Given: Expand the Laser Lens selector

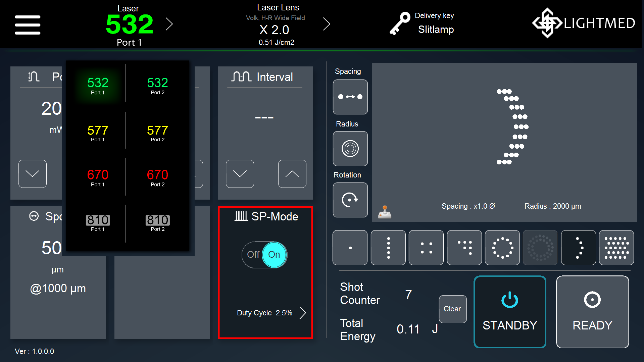Looking at the screenshot, I should click(x=327, y=24).
